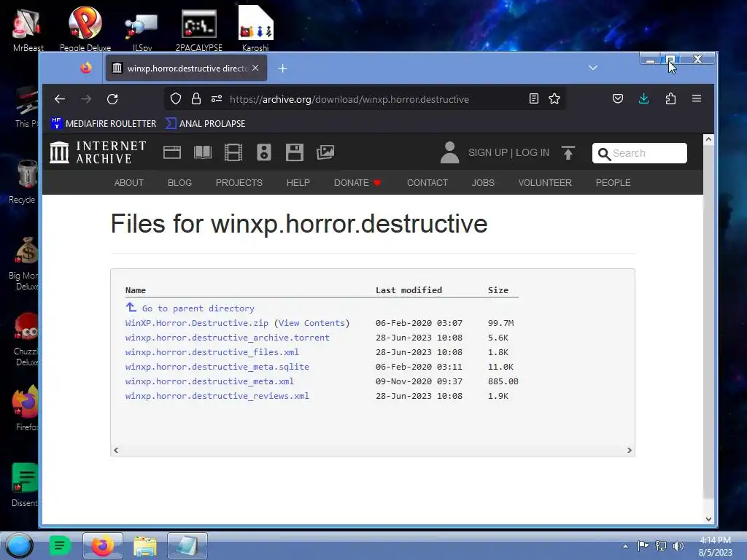Click the taskbar clock showing 4:14 PM
Viewport: 747px width, 560px height.
[715, 546]
